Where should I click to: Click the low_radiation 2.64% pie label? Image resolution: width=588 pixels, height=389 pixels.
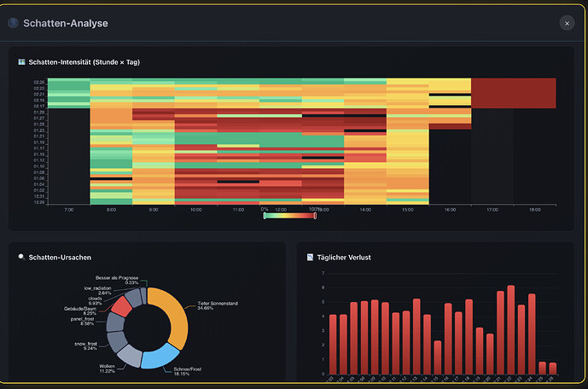click(x=97, y=290)
